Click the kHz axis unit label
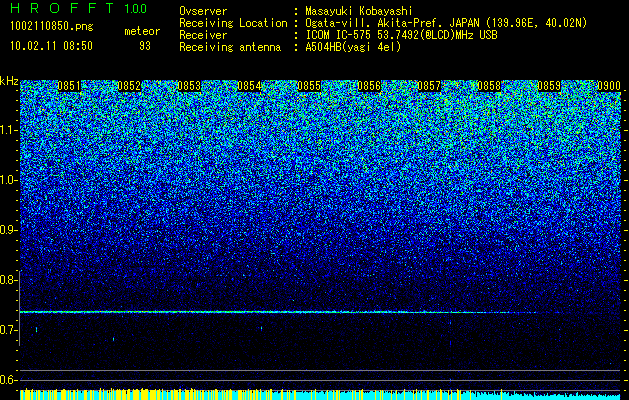The height and width of the screenshot is (400, 629). click(x=9, y=81)
